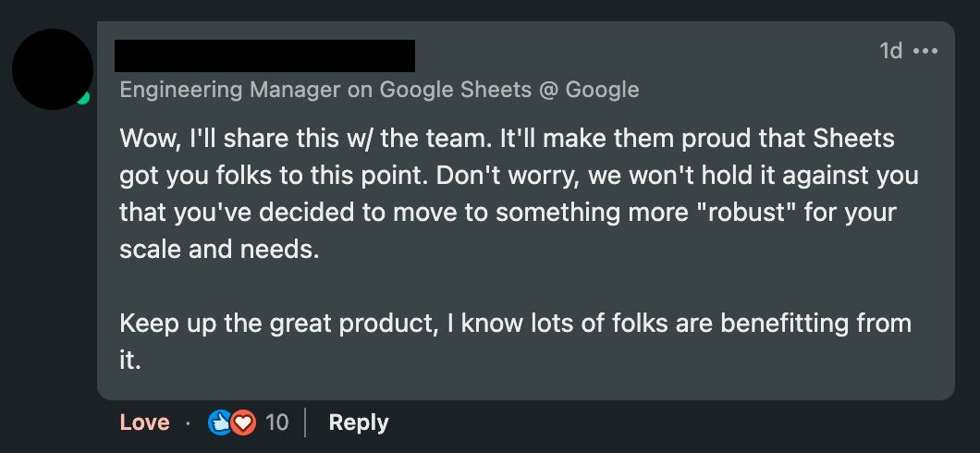Screen dimensions: 980x453
Task: Click the vertical divider before Reply
Action: 306,423
